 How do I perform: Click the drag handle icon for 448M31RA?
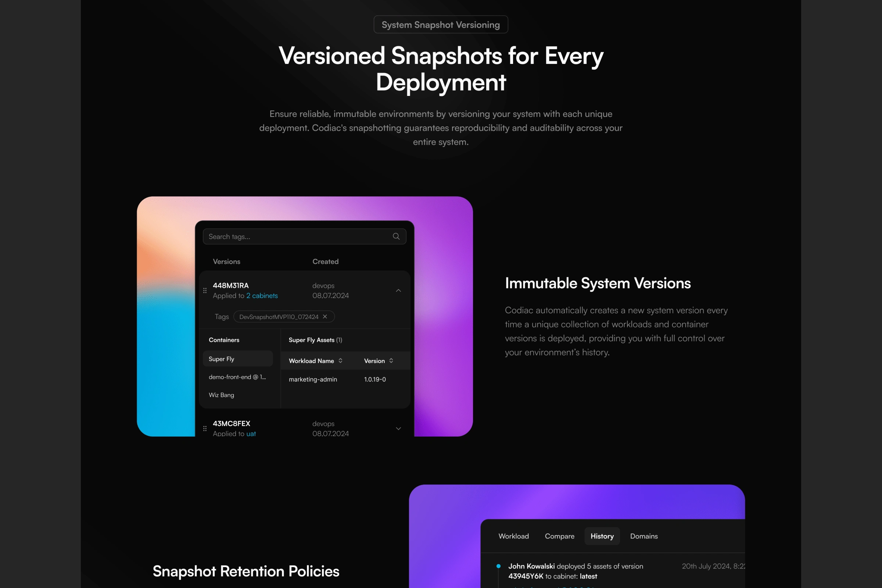206,290
